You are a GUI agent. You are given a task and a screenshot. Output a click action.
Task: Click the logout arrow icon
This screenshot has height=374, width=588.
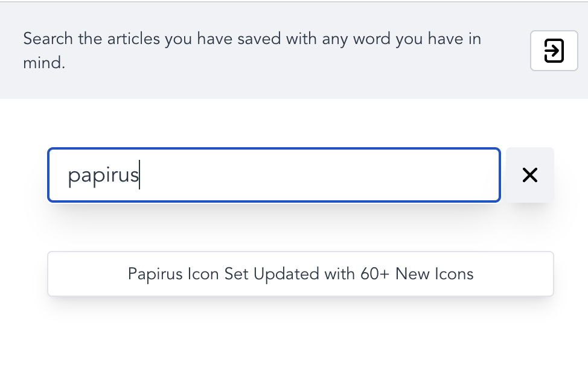pyautogui.click(x=554, y=51)
